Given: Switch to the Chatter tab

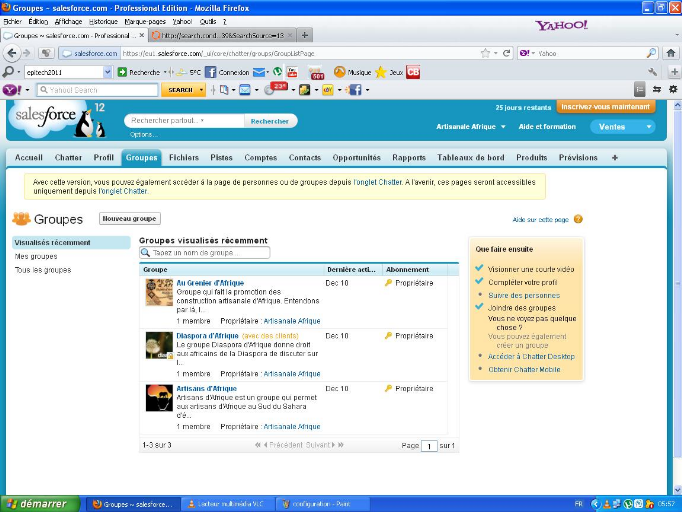Looking at the screenshot, I should pos(68,157).
